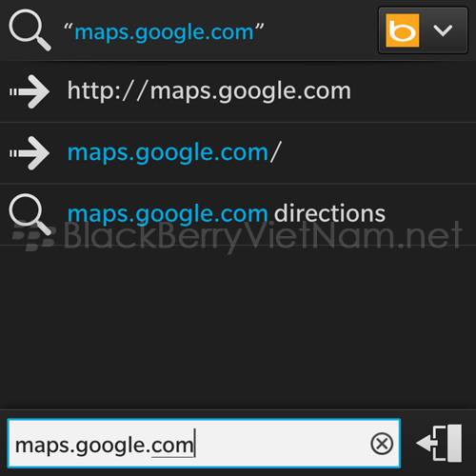Click the orange Bing logo icon
476x476 pixels.
tap(403, 30)
